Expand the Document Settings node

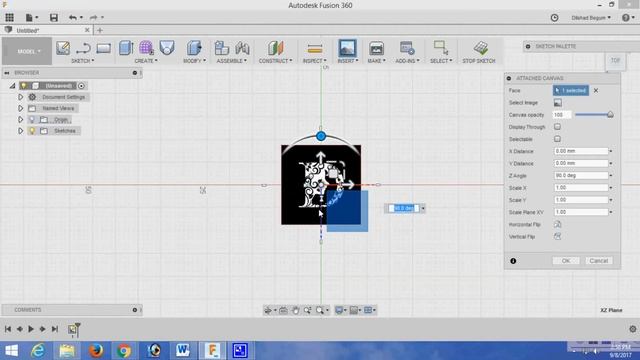(20, 97)
